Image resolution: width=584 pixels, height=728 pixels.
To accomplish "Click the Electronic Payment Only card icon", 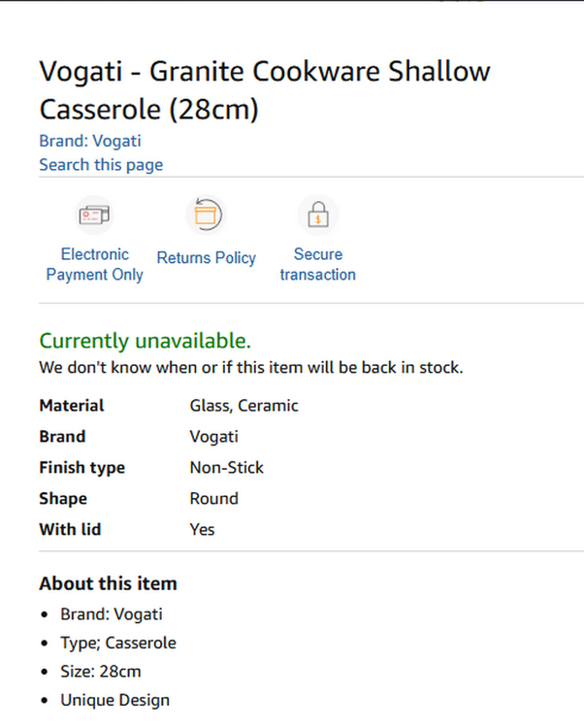I will [x=94, y=215].
